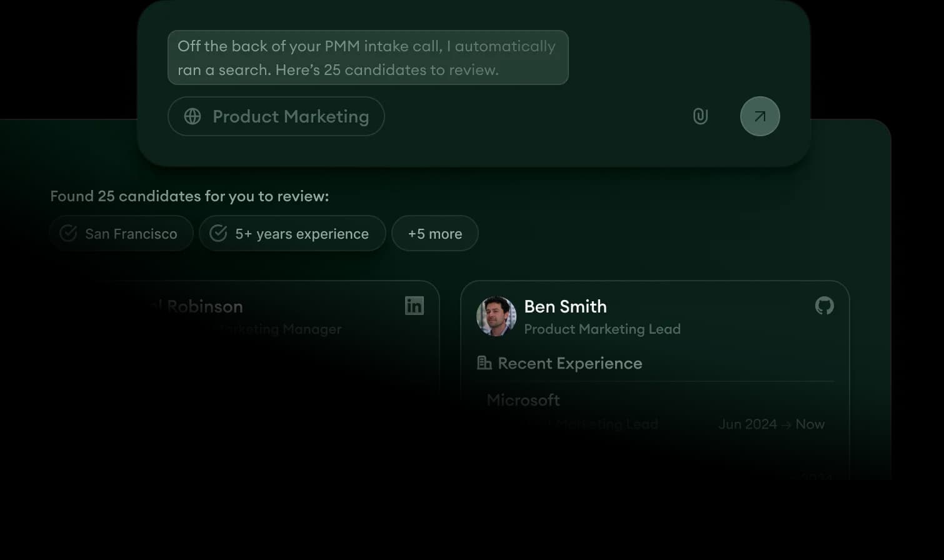
Task: Click the send arrow icon
Action: click(x=760, y=116)
